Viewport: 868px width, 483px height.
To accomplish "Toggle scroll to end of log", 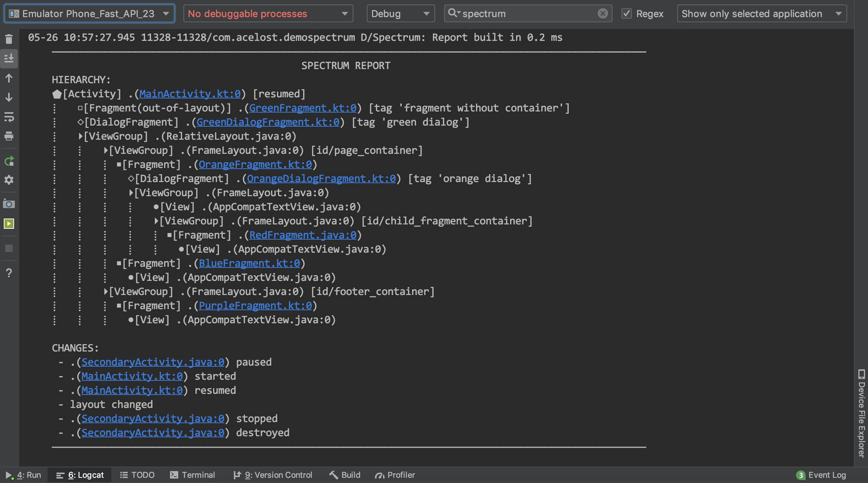I will 9,58.
